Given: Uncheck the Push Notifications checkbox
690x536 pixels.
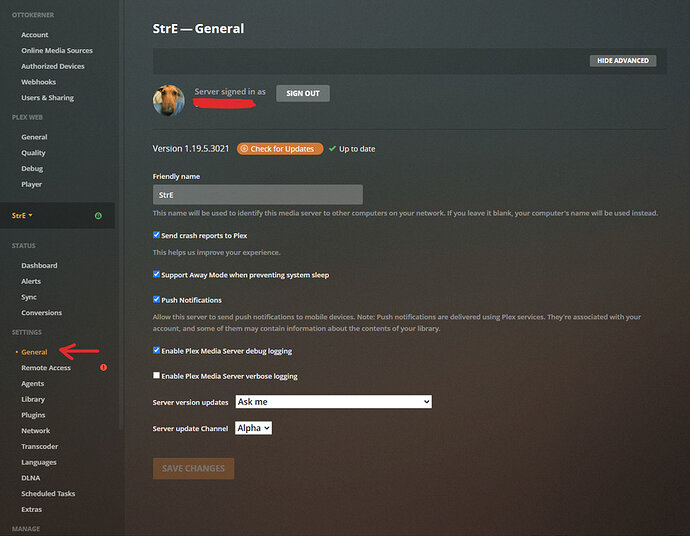Looking at the screenshot, I should point(156,299).
